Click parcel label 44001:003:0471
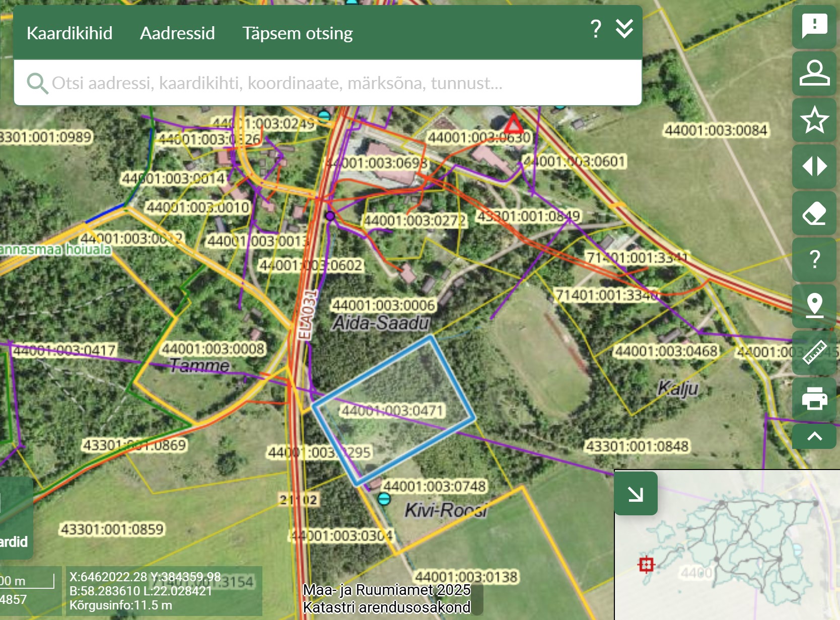 (x=392, y=411)
